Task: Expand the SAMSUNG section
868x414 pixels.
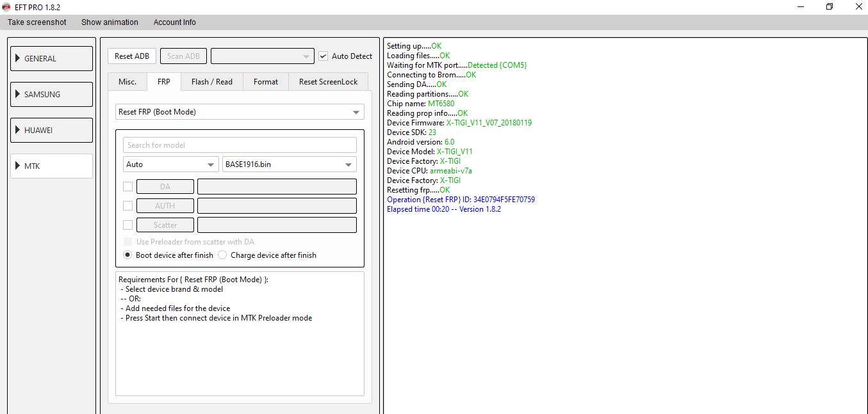Action: 52,94
